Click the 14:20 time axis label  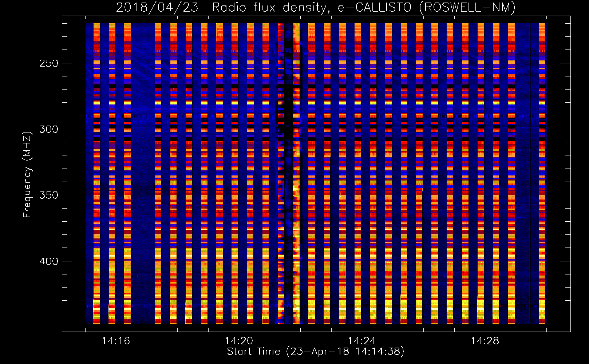[x=239, y=341]
